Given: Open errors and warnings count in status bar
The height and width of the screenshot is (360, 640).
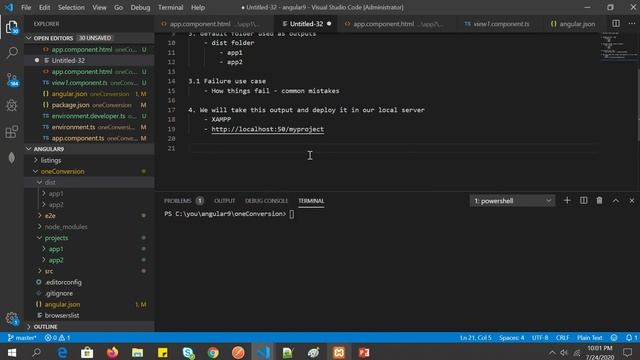Looking at the screenshot, I should coord(58,338).
